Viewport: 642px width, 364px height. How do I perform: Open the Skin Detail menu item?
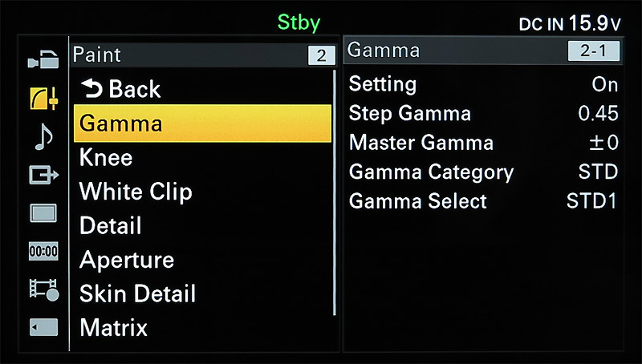(137, 293)
